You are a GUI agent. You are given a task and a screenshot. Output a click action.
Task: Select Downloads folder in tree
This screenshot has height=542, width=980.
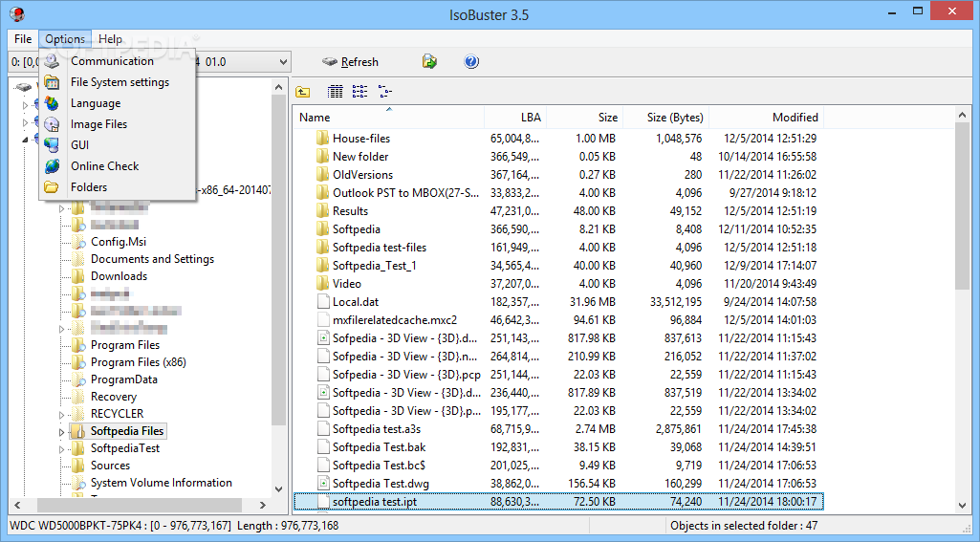click(119, 275)
